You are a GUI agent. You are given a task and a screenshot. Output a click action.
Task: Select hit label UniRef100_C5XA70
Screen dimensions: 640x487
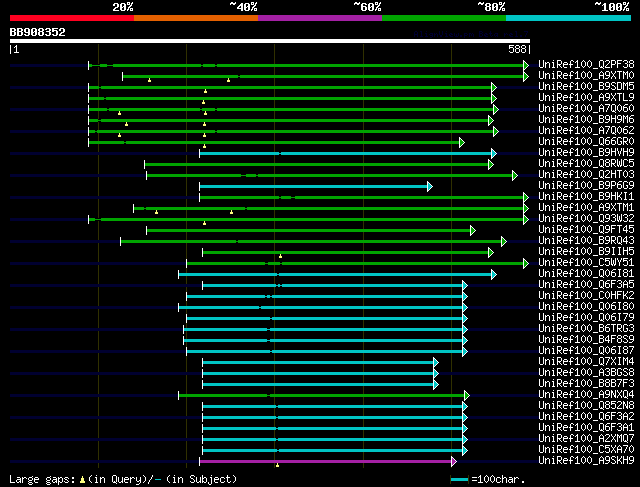pyautogui.click(x=586, y=450)
